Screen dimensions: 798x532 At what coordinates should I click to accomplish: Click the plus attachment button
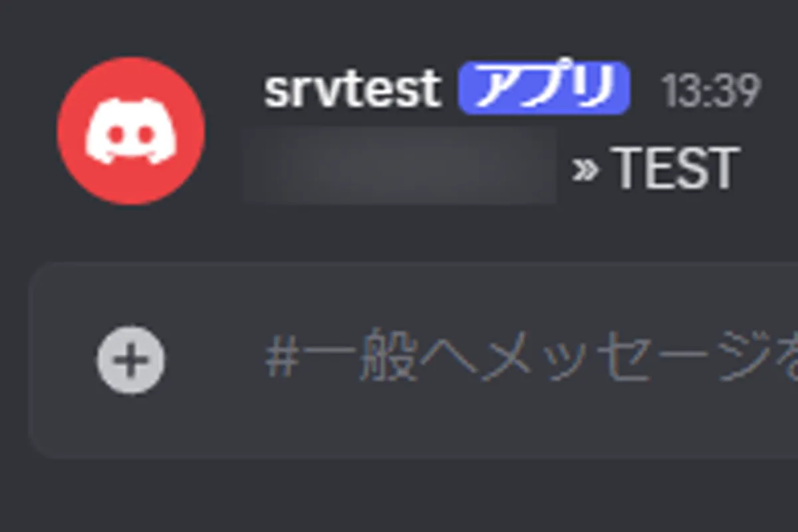click(131, 360)
